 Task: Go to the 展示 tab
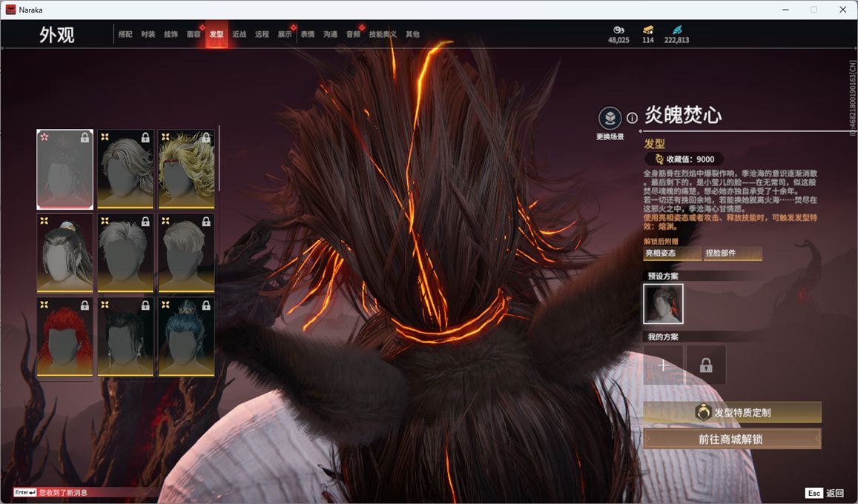pyautogui.click(x=285, y=34)
